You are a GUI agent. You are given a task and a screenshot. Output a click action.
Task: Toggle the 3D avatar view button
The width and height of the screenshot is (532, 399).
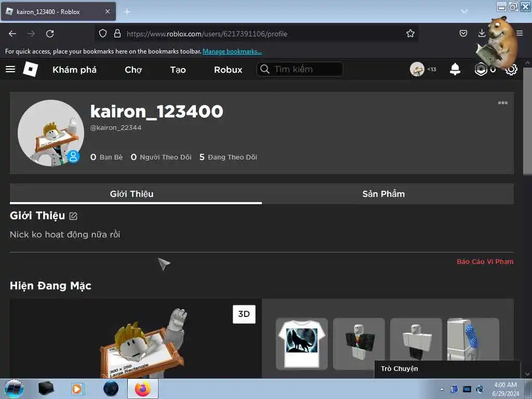(244, 314)
